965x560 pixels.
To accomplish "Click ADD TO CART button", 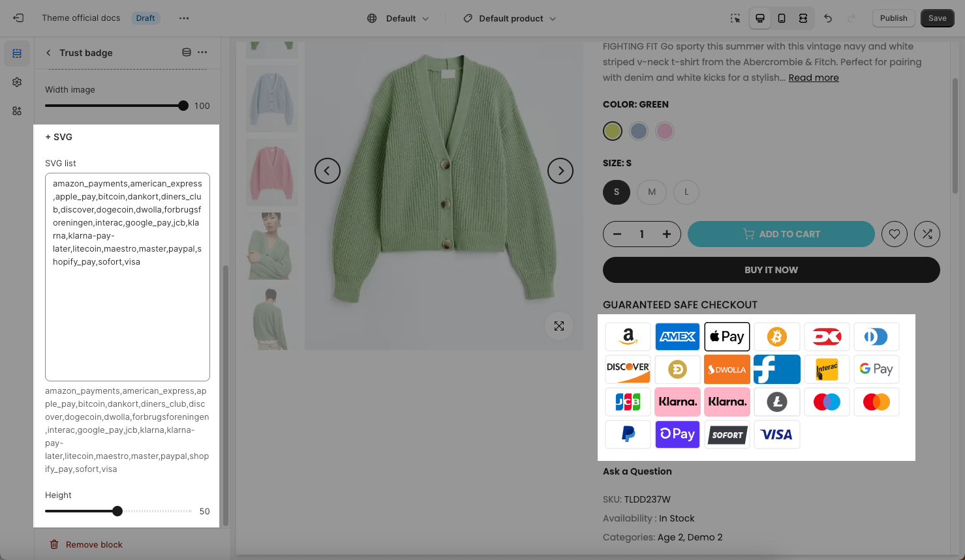I will (781, 234).
